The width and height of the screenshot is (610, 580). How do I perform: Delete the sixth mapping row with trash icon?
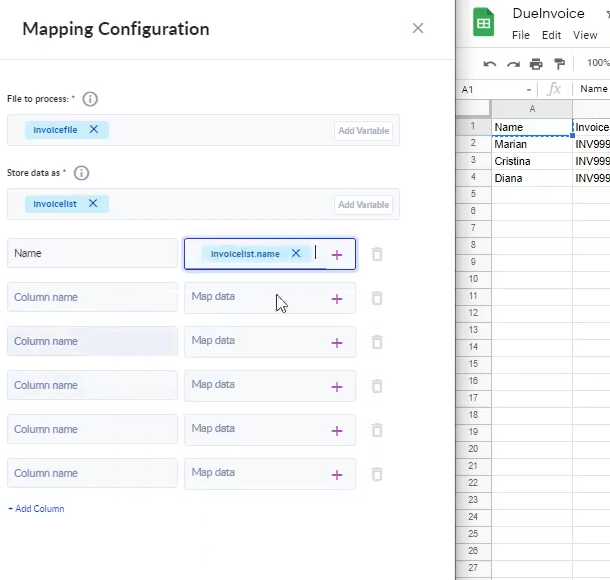click(x=377, y=474)
